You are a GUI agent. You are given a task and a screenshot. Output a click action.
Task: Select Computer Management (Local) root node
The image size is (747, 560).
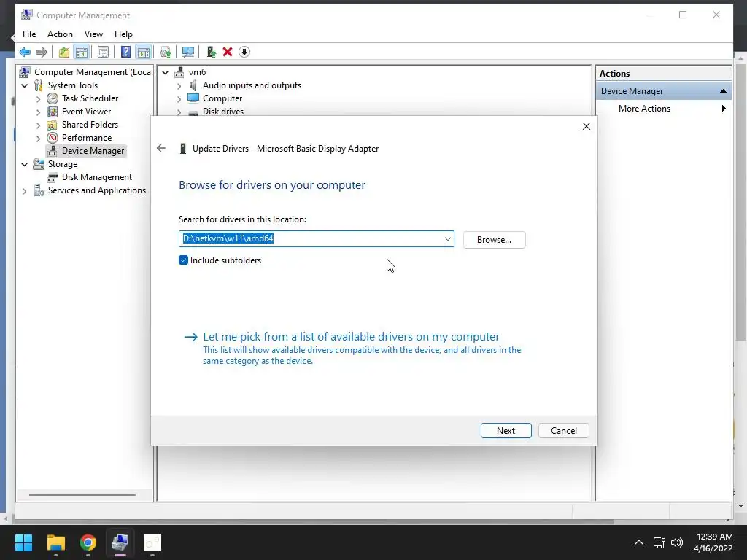[x=93, y=72]
